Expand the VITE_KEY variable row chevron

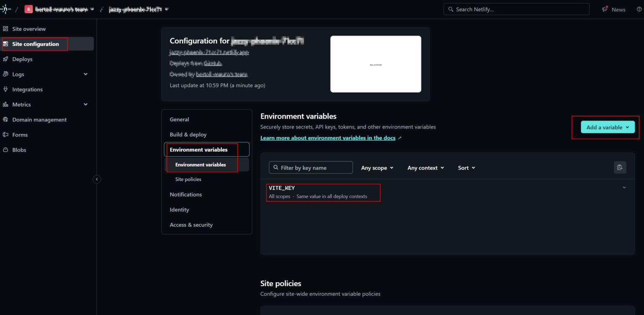pyautogui.click(x=624, y=188)
